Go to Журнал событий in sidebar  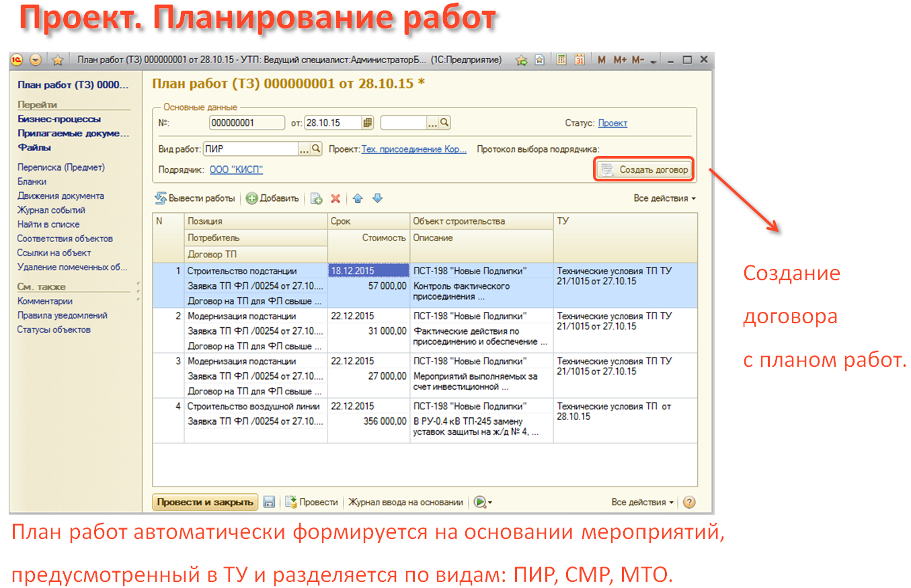pyautogui.click(x=51, y=210)
